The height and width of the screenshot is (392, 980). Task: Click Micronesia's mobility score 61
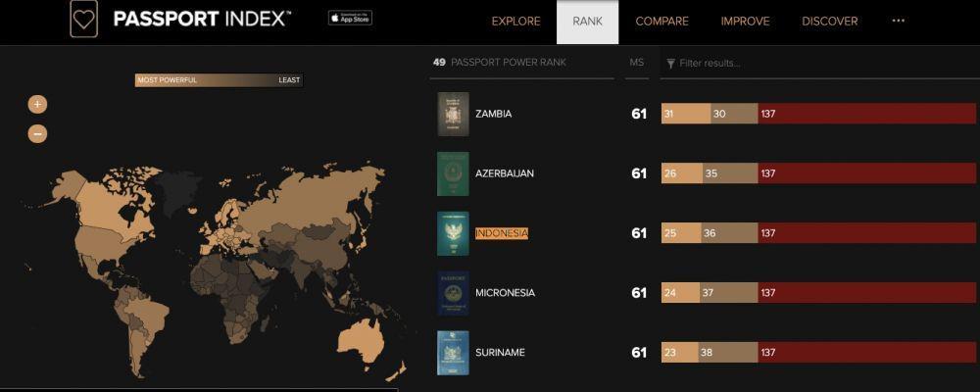(x=639, y=293)
